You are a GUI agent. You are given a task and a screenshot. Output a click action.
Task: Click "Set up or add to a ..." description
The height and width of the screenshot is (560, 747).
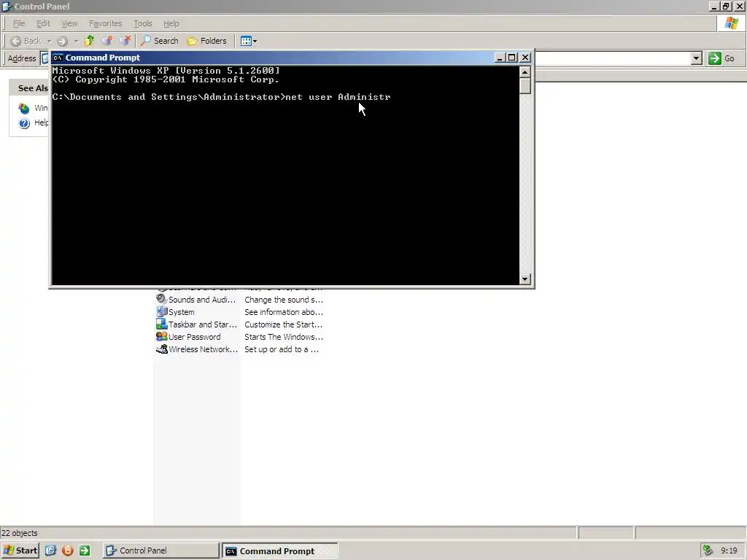pyautogui.click(x=282, y=349)
